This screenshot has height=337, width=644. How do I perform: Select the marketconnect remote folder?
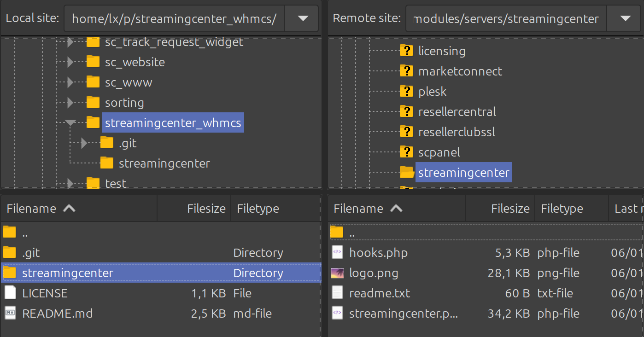[x=460, y=71]
